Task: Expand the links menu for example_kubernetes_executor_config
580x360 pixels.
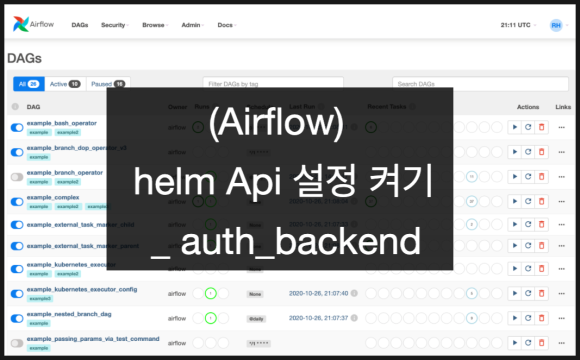Action: point(562,293)
